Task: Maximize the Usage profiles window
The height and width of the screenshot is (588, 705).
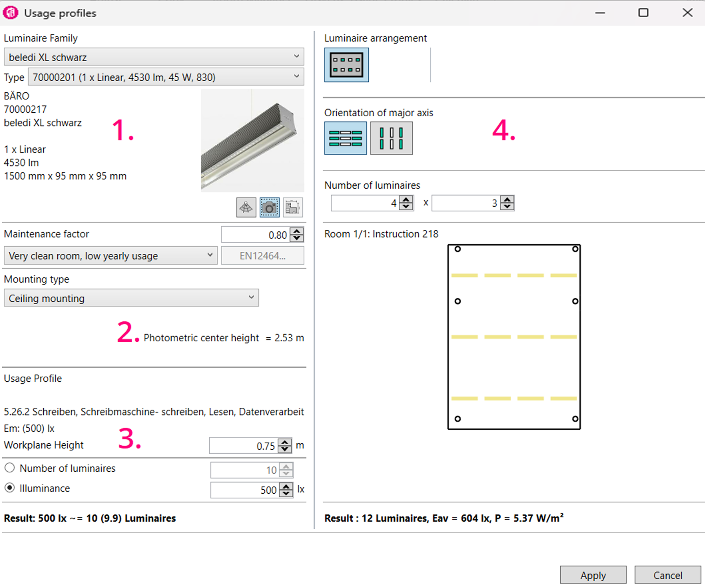Action: pos(643,13)
